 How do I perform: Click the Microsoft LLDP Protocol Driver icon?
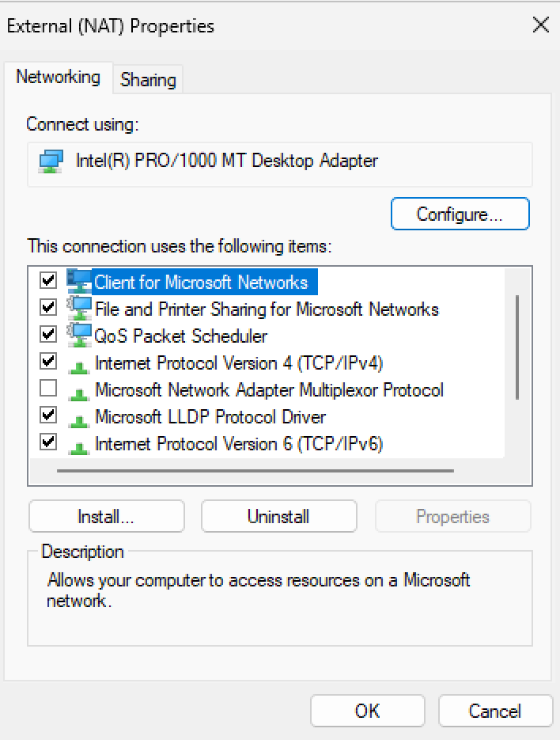[x=79, y=417]
